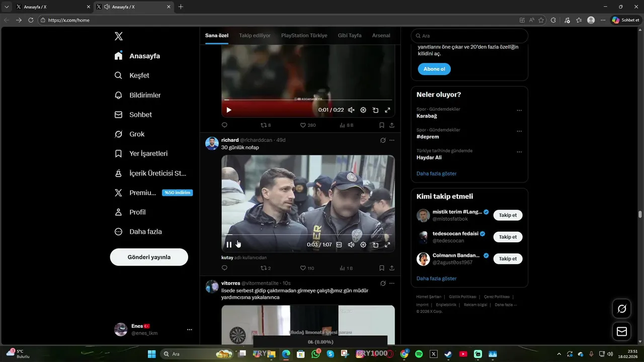644x362 pixels.
Task: Enter fullscreen on 0:22 video
Action: [387, 110]
